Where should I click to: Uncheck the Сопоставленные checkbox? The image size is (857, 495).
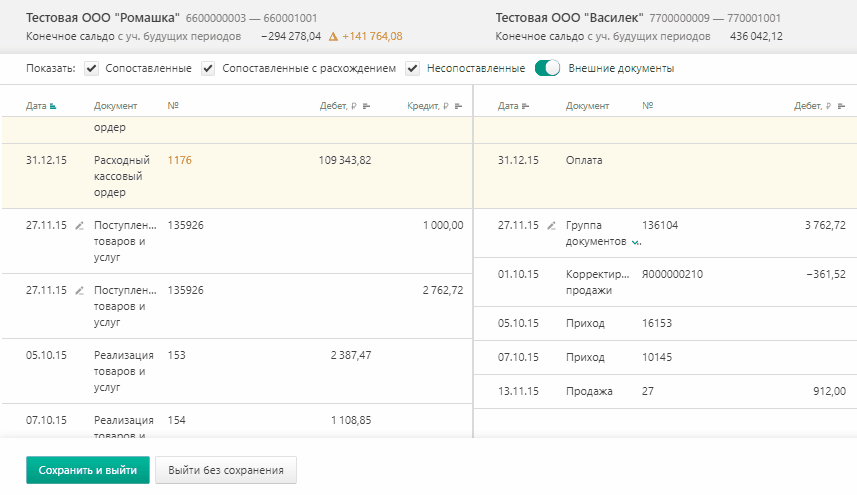pyautogui.click(x=92, y=69)
